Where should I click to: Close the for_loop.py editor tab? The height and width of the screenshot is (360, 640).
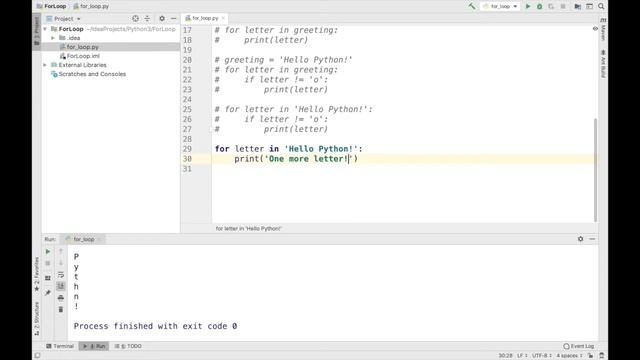(223, 18)
